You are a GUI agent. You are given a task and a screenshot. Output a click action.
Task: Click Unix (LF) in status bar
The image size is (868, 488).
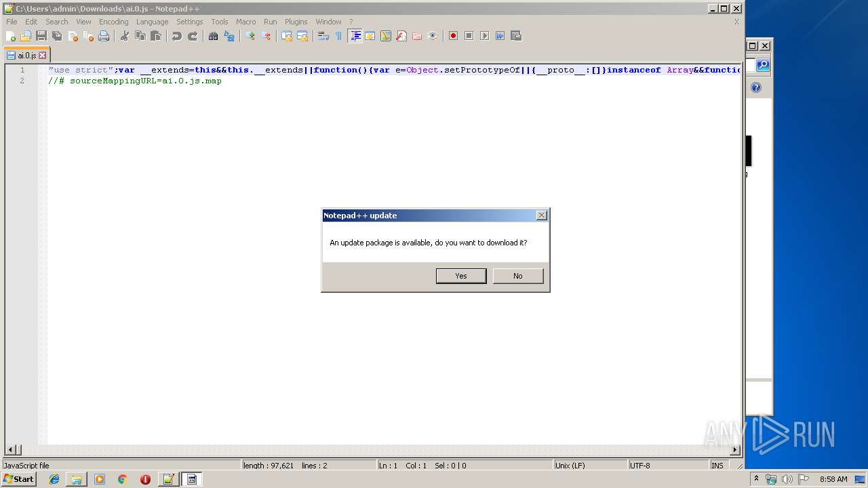tap(570, 466)
